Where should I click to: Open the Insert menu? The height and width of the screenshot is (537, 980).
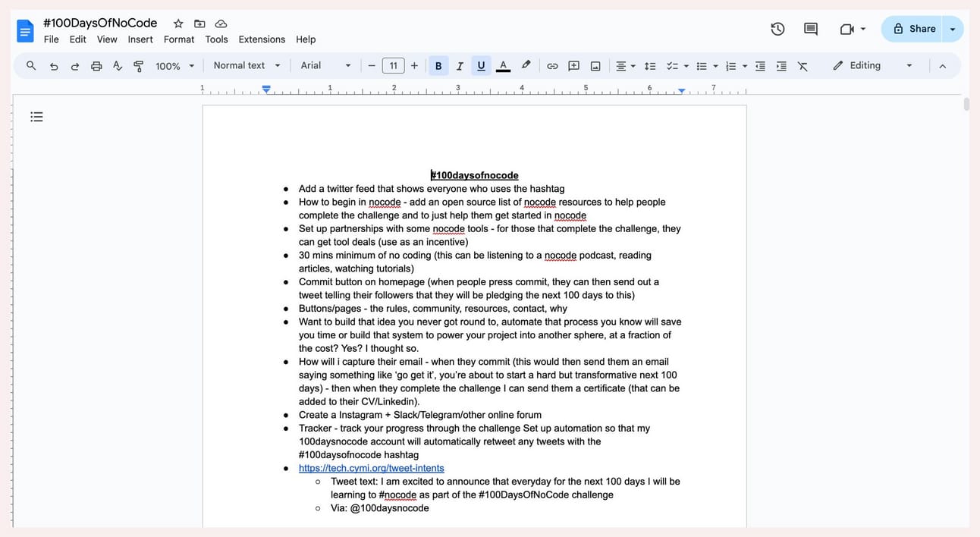tap(140, 39)
